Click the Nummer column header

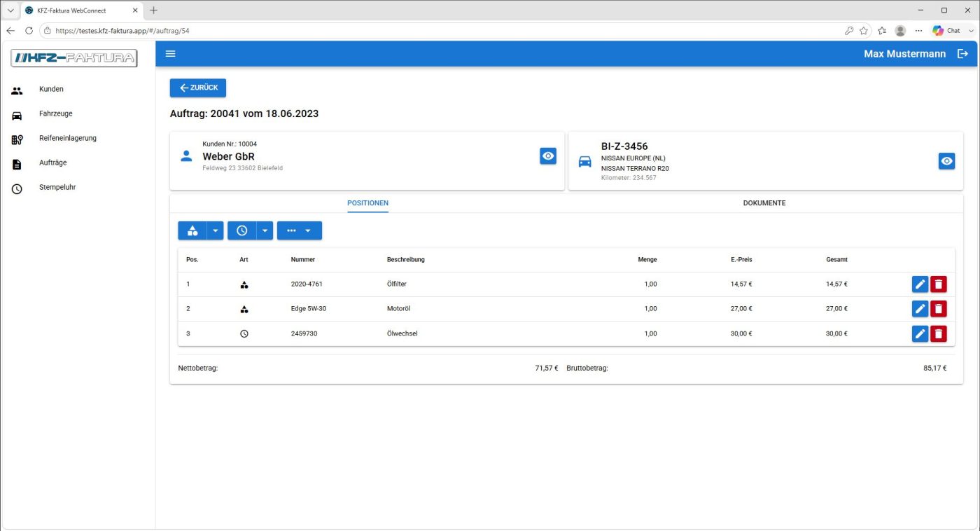point(303,260)
